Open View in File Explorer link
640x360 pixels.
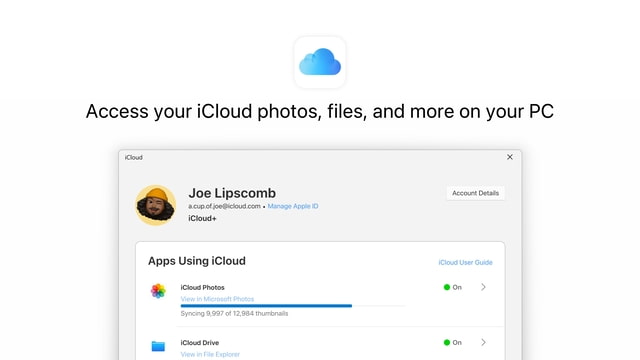pyautogui.click(x=210, y=354)
